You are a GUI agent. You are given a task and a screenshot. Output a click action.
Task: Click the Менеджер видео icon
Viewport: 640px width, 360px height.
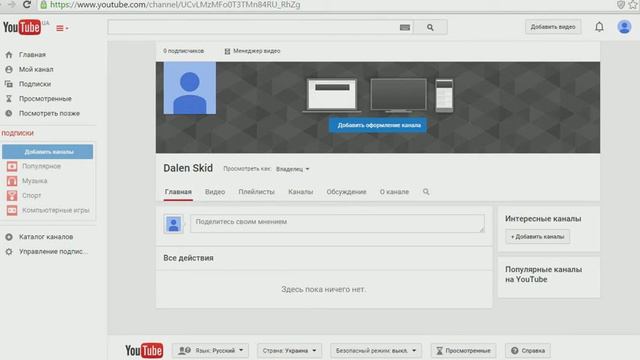click(x=227, y=51)
